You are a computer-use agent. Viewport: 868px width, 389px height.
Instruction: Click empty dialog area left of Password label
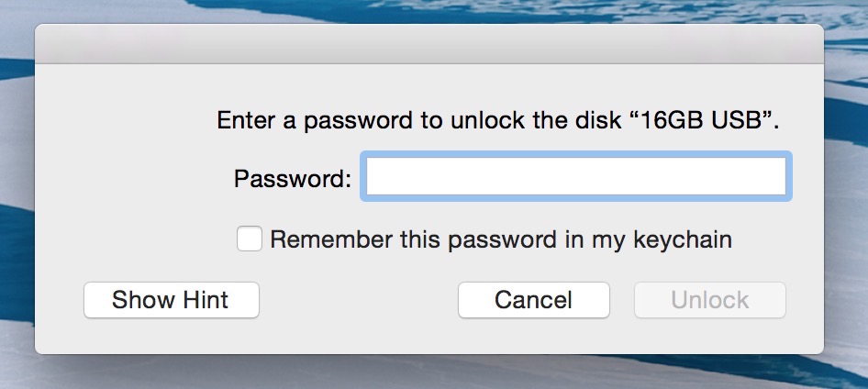click(x=133, y=179)
